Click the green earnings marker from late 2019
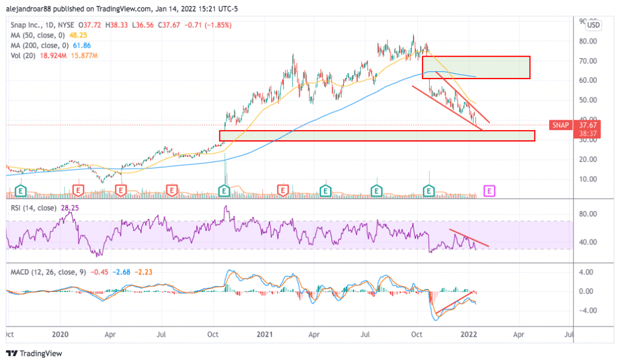The height and width of the screenshot is (364, 620). (x=21, y=191)
